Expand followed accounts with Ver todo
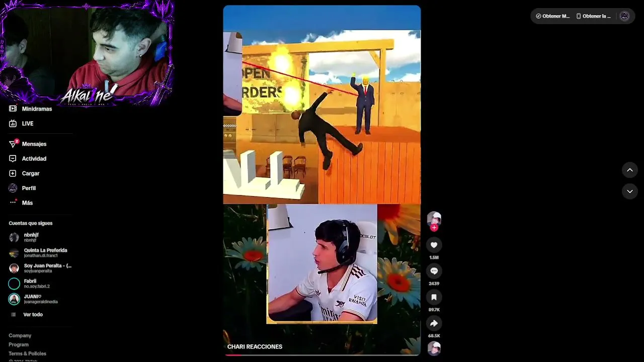 (x=27, y=315)
